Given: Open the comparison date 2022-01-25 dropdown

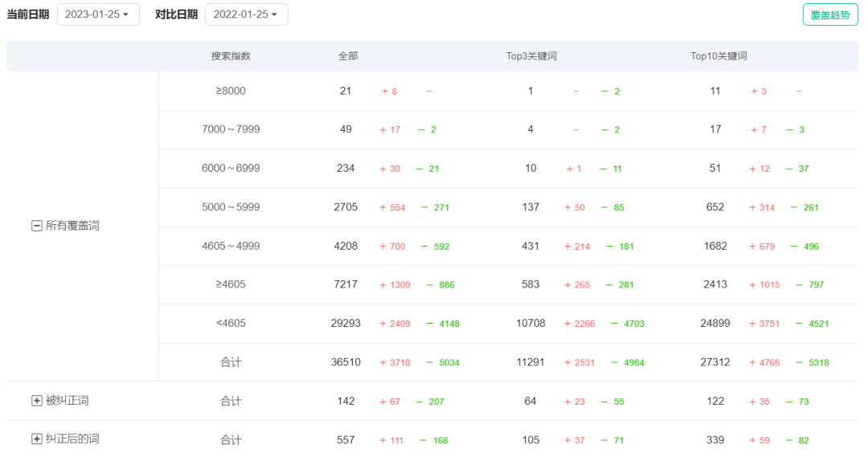Looking at the screenshot, I should pos(246,14).
